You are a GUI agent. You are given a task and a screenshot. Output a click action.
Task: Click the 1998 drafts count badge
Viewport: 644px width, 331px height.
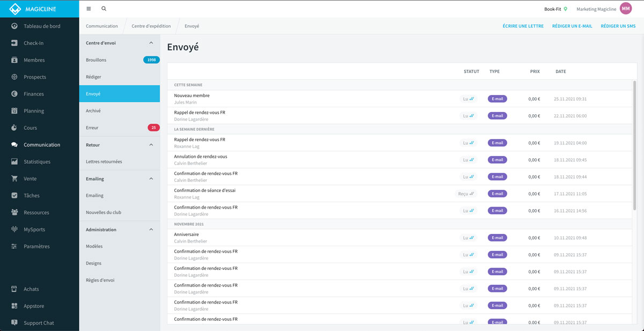coord(151,60)
